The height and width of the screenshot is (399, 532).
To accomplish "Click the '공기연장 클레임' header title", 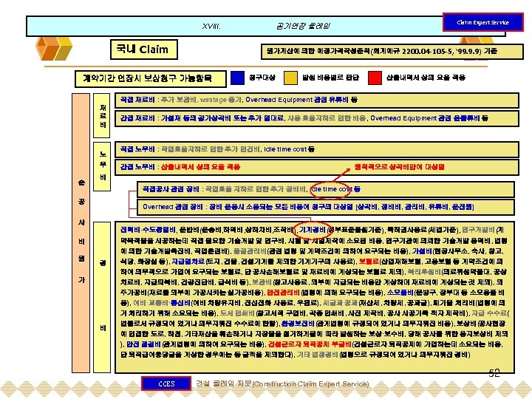I will (x=303, y=26).
